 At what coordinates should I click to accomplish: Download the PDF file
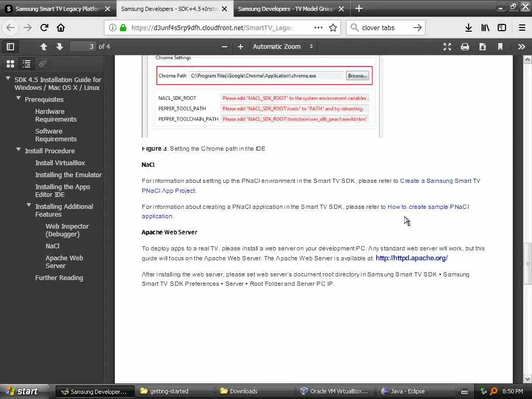(x=483, y=46)
